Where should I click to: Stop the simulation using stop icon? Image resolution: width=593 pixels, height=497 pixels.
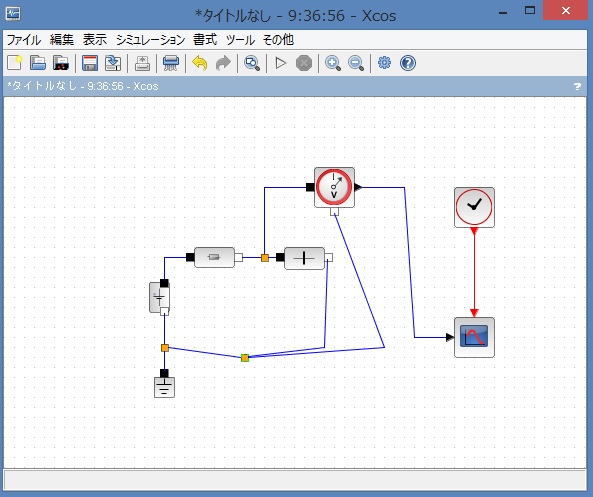point(304,63)
